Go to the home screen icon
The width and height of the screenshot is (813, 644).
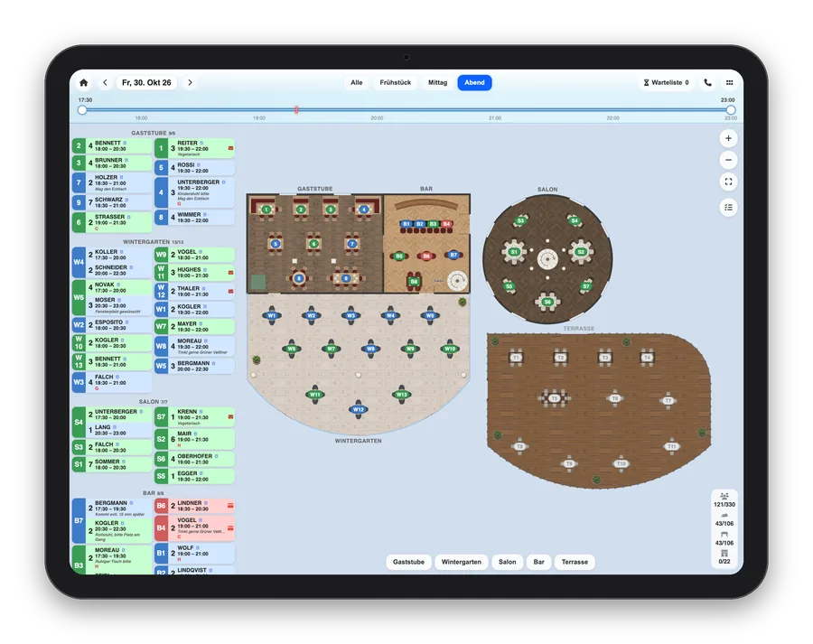[x=83, y=82]
